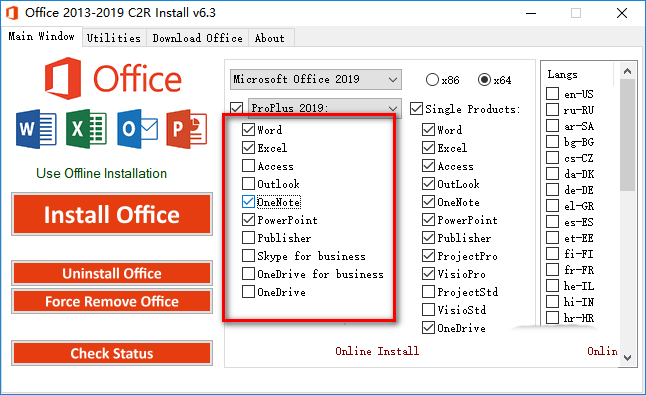Click the Langs list scroll down arrow

point(627,358)
